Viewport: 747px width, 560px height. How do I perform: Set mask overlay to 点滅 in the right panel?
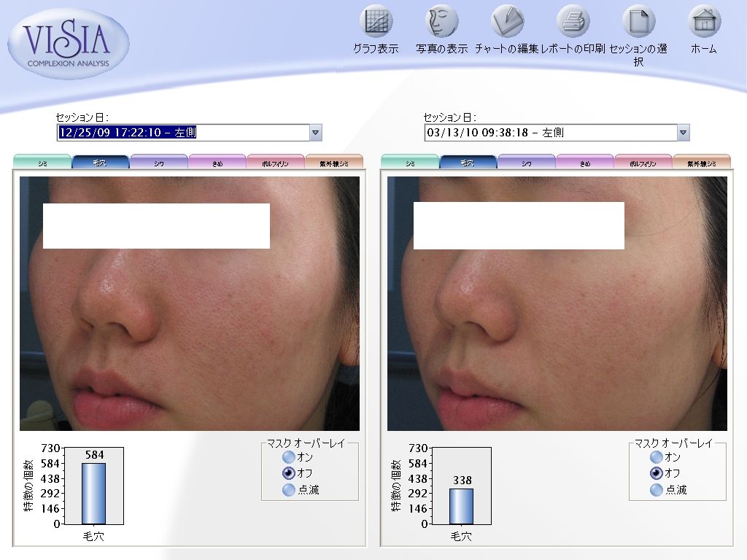657,489
